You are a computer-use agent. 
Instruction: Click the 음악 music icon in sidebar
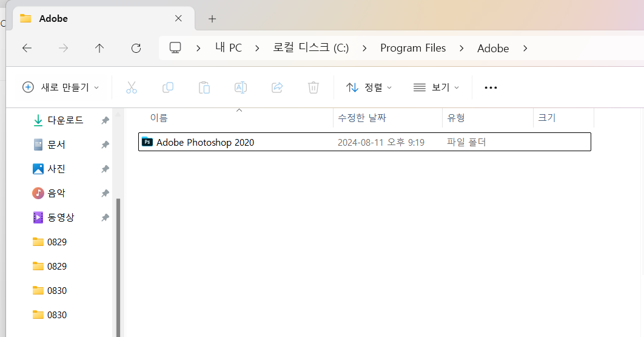coord(38,193)
